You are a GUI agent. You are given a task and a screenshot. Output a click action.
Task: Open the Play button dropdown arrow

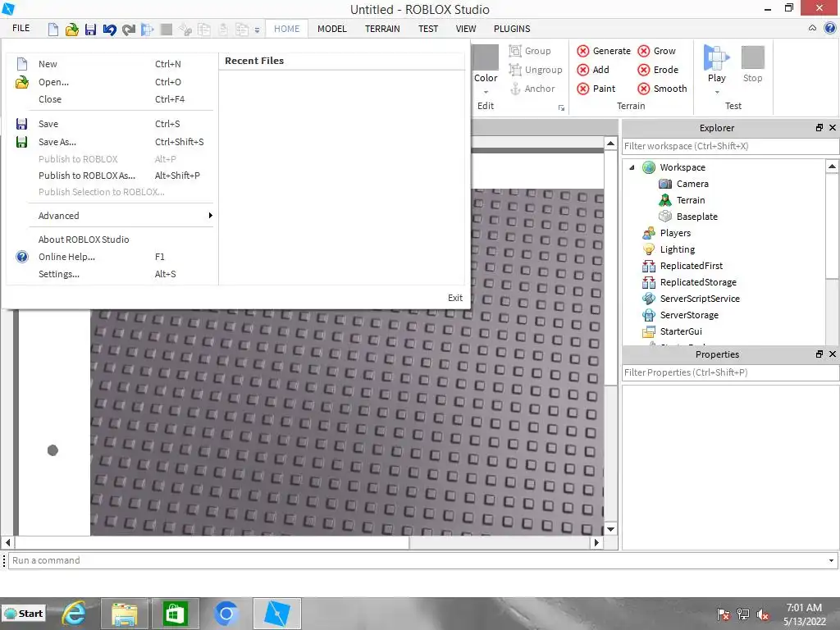pos(717,92)
